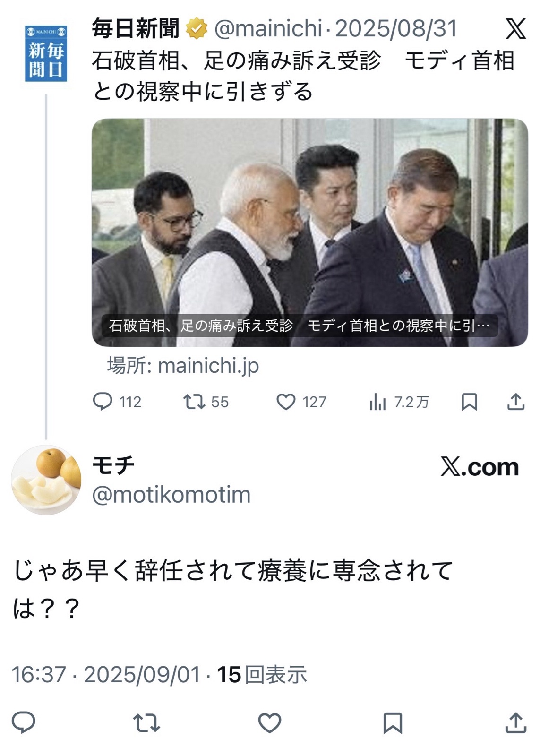The width and height of the screenshot is (540, 756).
Task: Follow the 場所: mainichi.jp link
Action: click(x=183, y=366)
